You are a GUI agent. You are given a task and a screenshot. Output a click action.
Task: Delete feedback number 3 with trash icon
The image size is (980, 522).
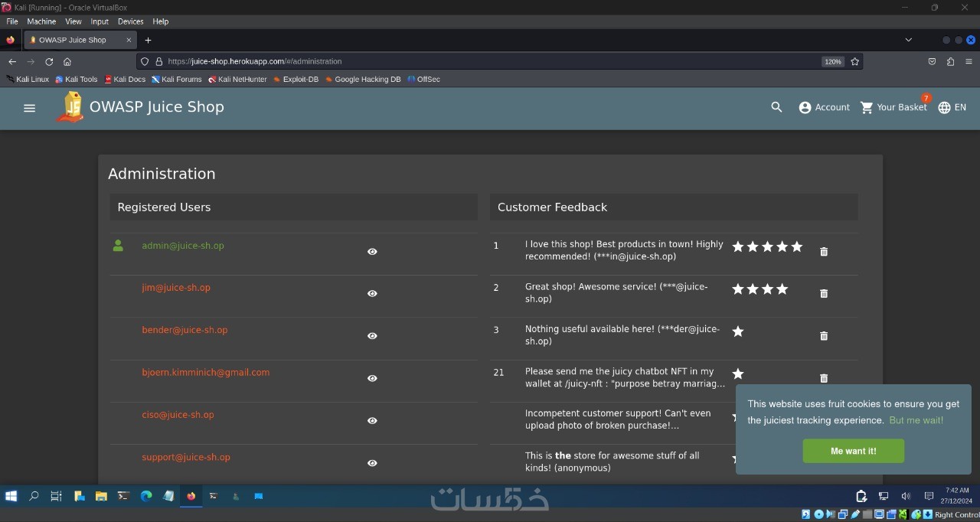tap(824, 336)
